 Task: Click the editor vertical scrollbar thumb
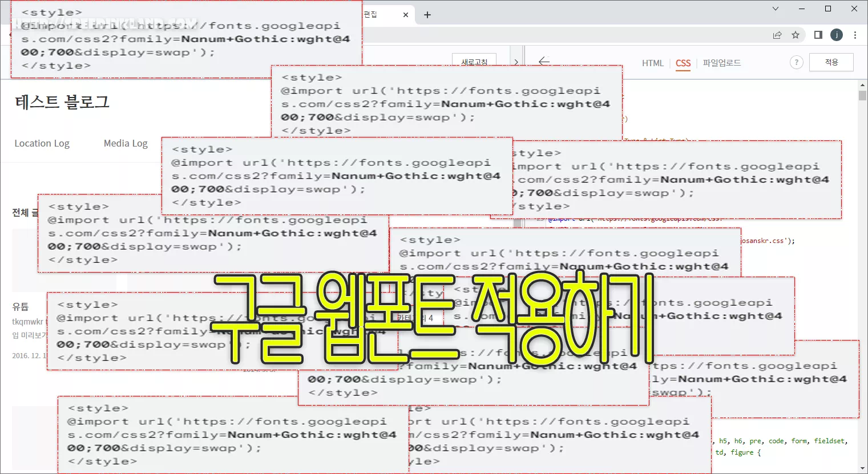point(862,96)
